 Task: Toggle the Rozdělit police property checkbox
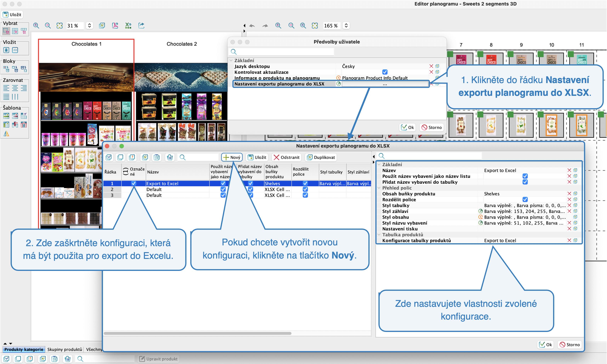point(525,199)
